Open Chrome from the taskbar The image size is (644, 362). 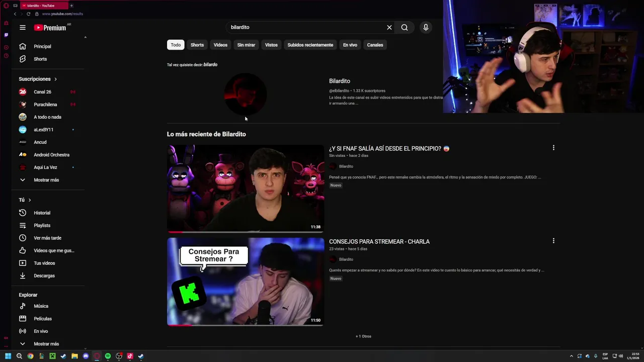pos(30,356)
